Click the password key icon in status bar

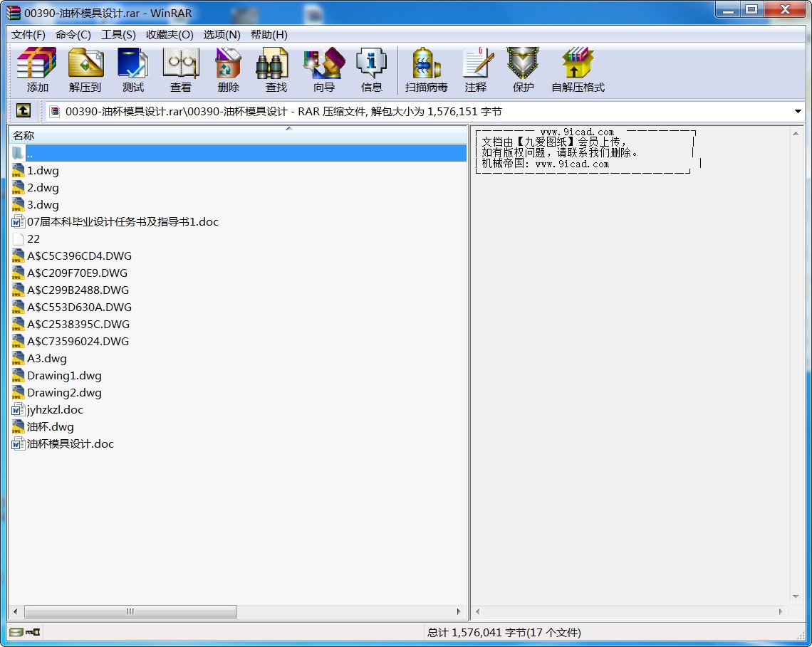pos(33,632)
